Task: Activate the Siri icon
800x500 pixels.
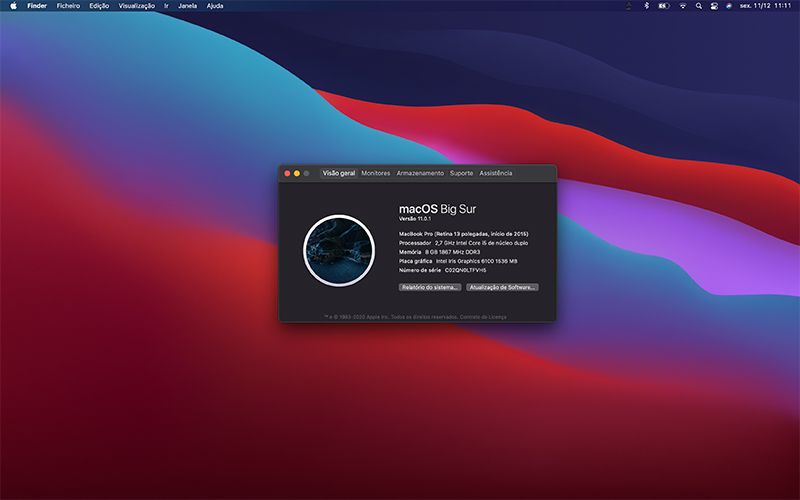Action: [x=729, y=6]
